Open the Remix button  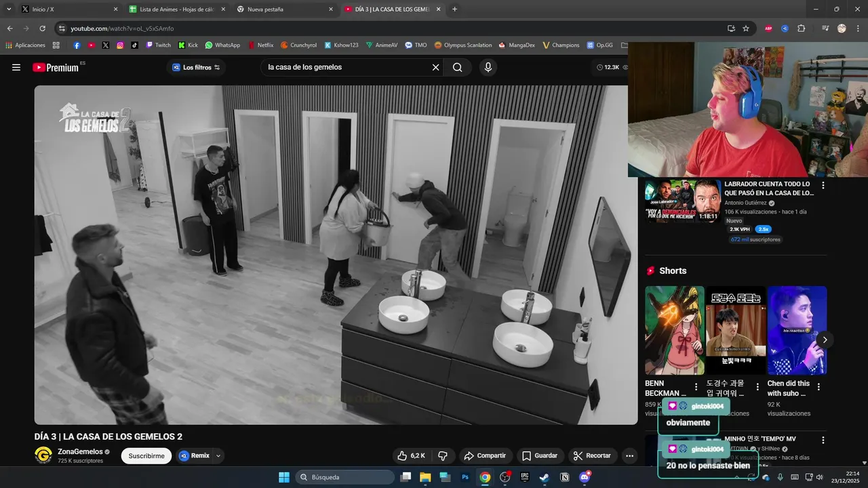tap(195, 456)
